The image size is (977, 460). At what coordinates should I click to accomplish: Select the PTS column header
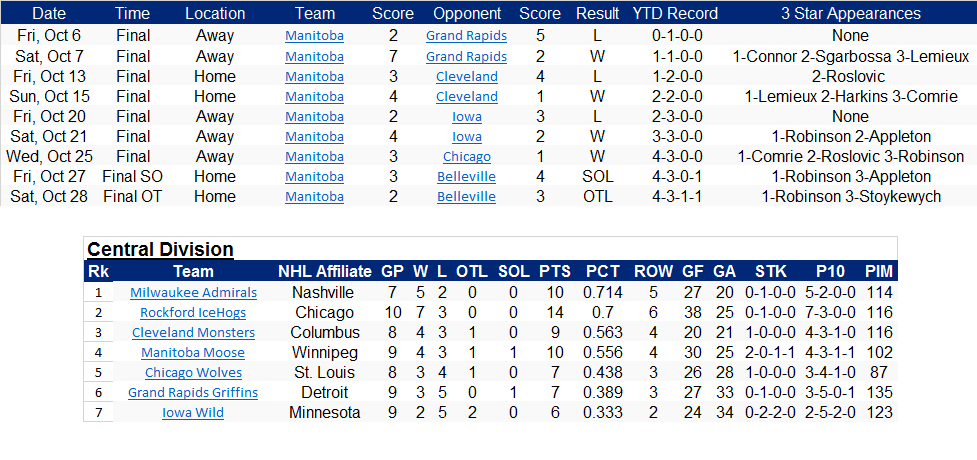coord(555,271)
